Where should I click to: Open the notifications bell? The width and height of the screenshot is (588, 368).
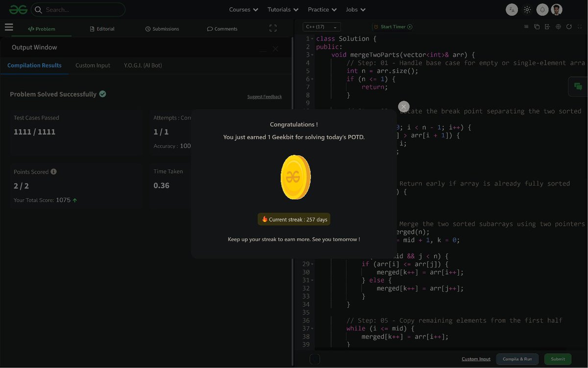pos(542,9)
